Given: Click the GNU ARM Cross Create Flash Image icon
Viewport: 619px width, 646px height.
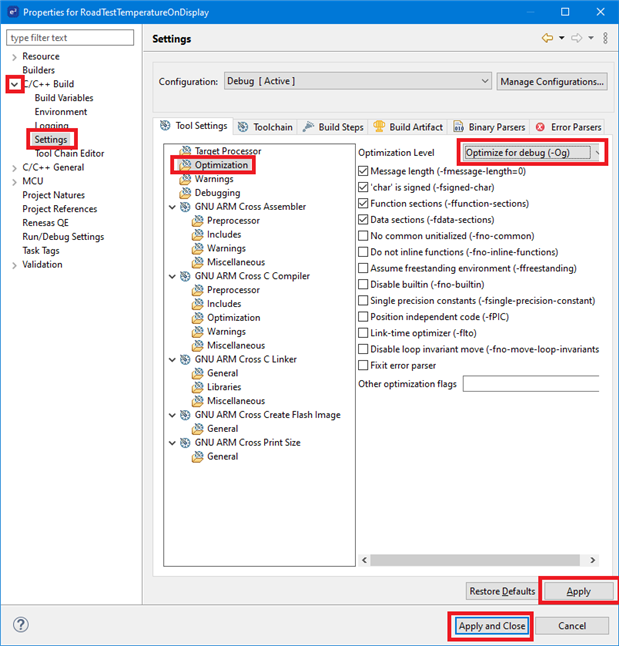Looking at the screenshot, I should coord(185,415).
